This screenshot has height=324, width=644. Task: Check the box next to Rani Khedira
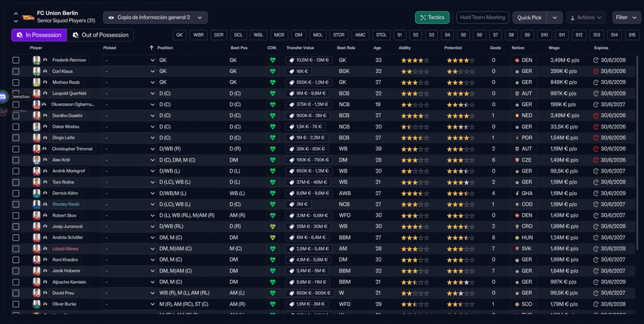coord(16,260)
